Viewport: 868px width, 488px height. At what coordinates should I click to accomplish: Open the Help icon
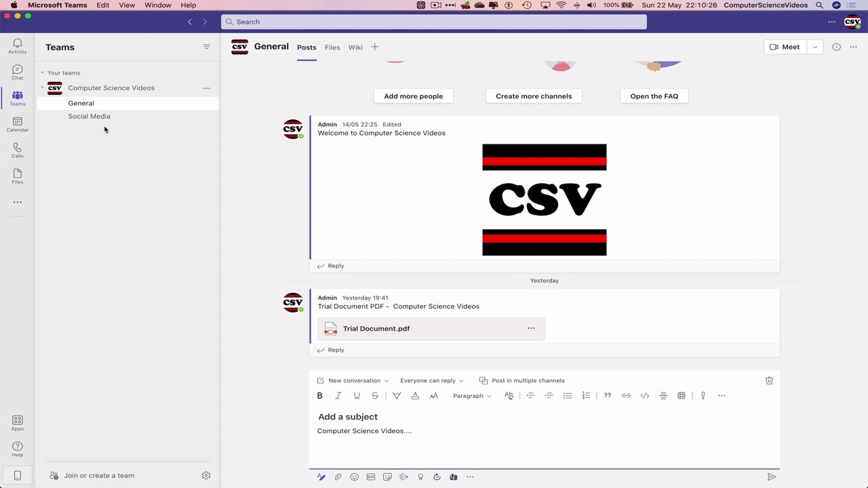18,449
